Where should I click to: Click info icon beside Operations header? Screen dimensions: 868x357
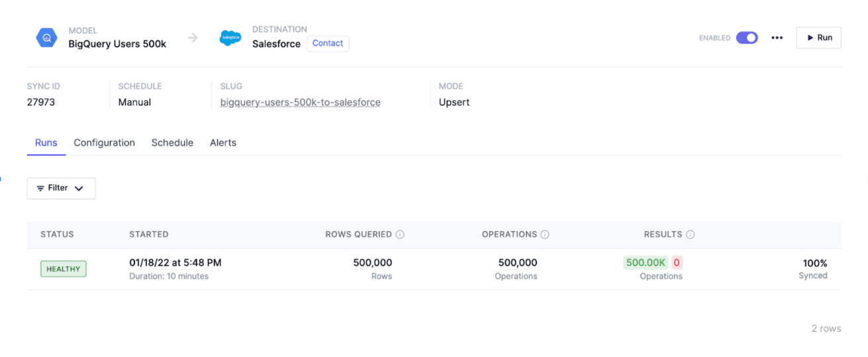point(545,234)
